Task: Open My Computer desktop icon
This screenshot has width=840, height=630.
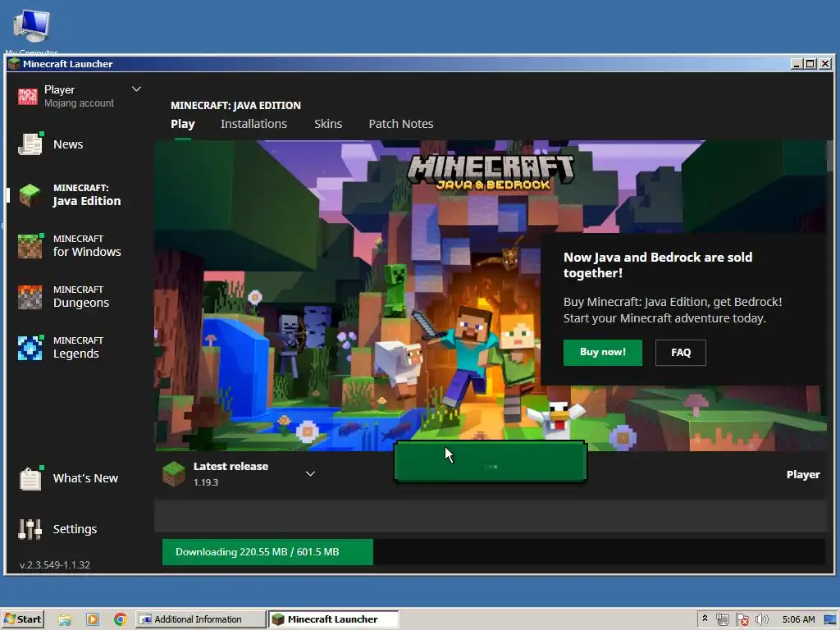Action: tap(32, 27)
